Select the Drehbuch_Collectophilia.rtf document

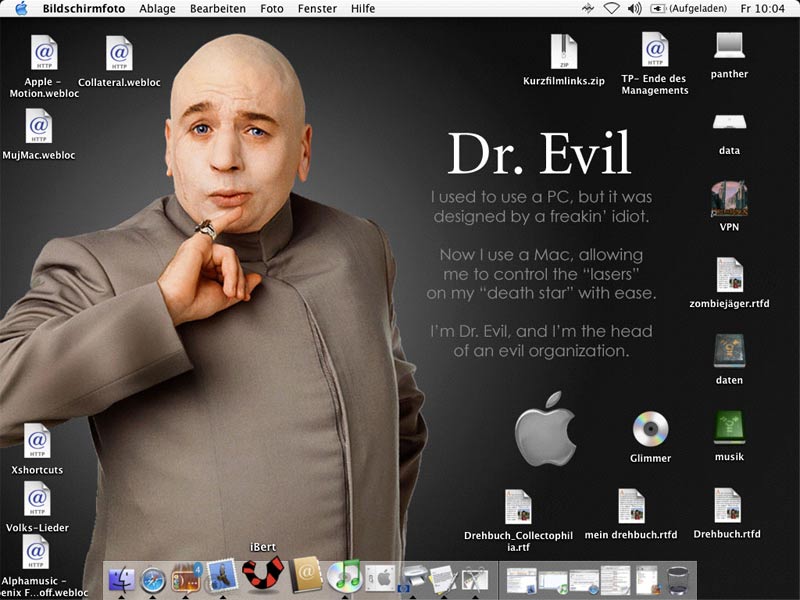click(x=518, y=507)
